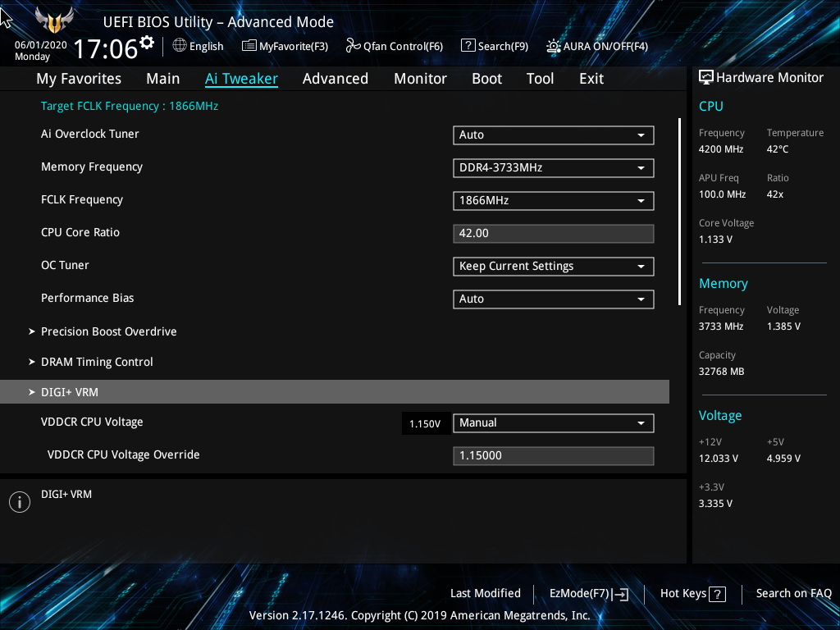Select the FCLK Frequency label

[82, 200]
